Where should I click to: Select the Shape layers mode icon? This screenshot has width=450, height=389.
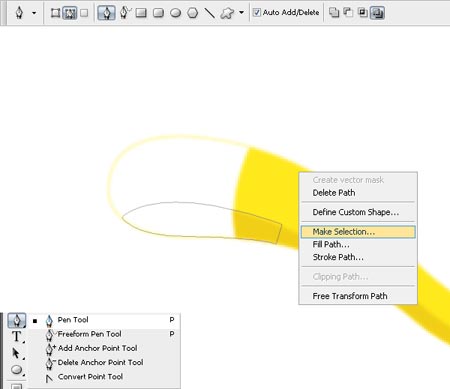point(55,13)
